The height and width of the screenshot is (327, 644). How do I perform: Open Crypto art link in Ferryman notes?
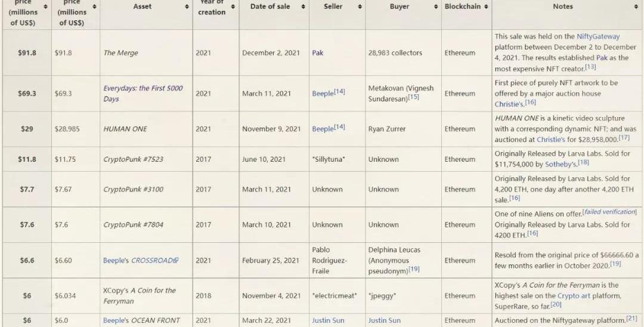tap(574, 296)
